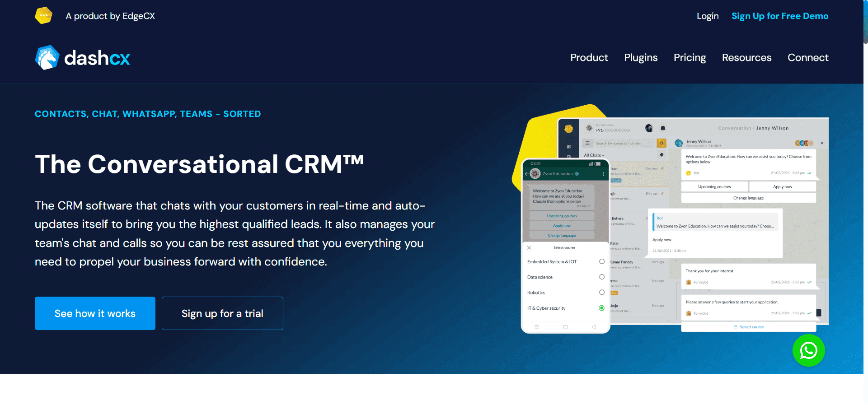Viewport: 868px width, 405px height.
Task: Open the Product menu
Action: coord(589,58)
